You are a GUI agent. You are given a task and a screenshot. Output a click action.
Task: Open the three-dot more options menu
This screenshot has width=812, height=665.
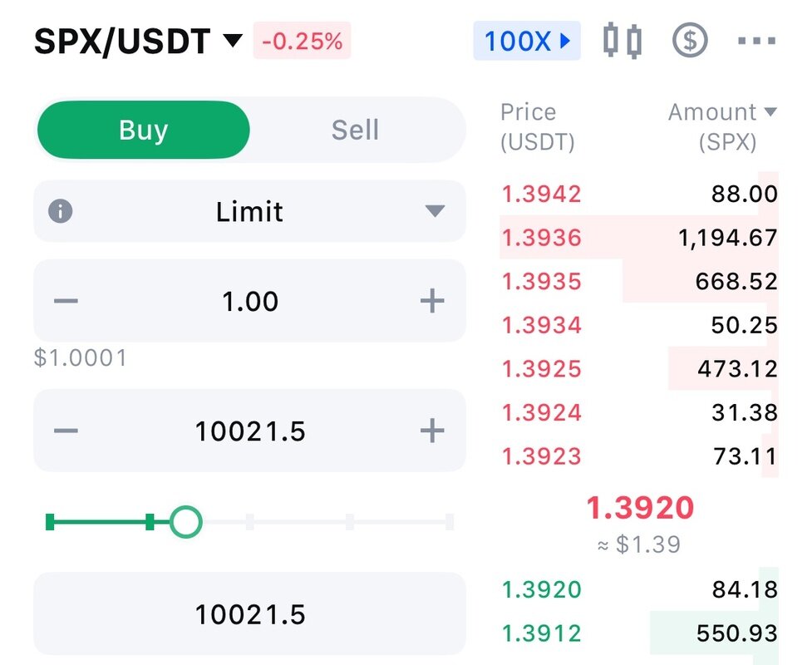point(756,41)
